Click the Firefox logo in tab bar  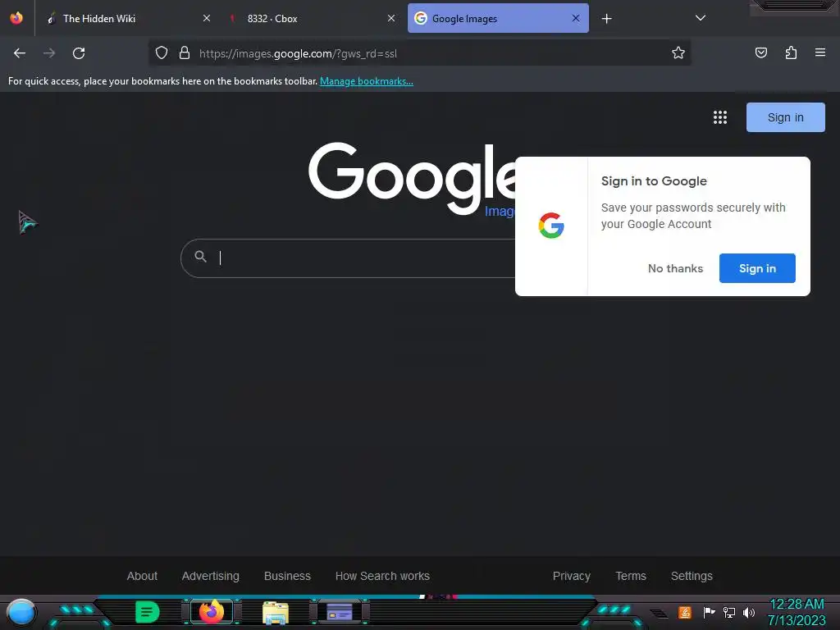pyautogui.click(x=16, y=18)
